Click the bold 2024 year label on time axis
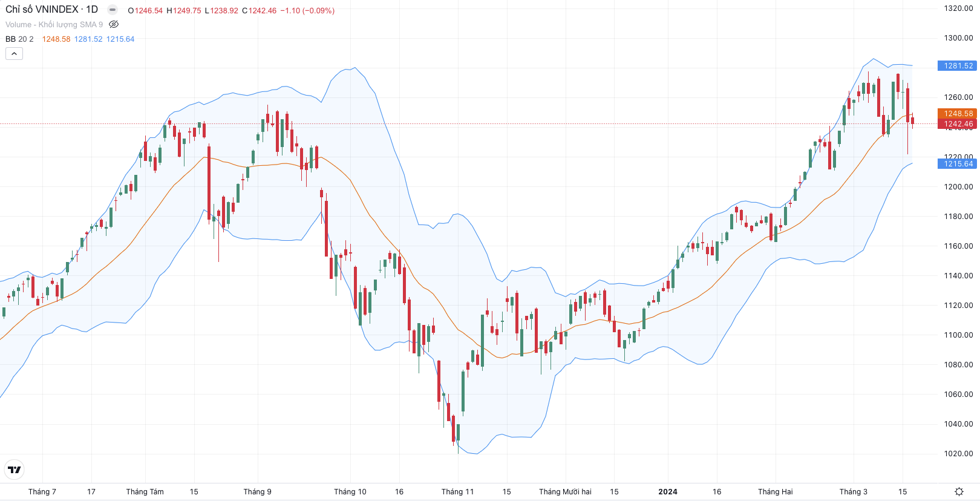Viewport: 980px width, 501px height. [668, 492]
